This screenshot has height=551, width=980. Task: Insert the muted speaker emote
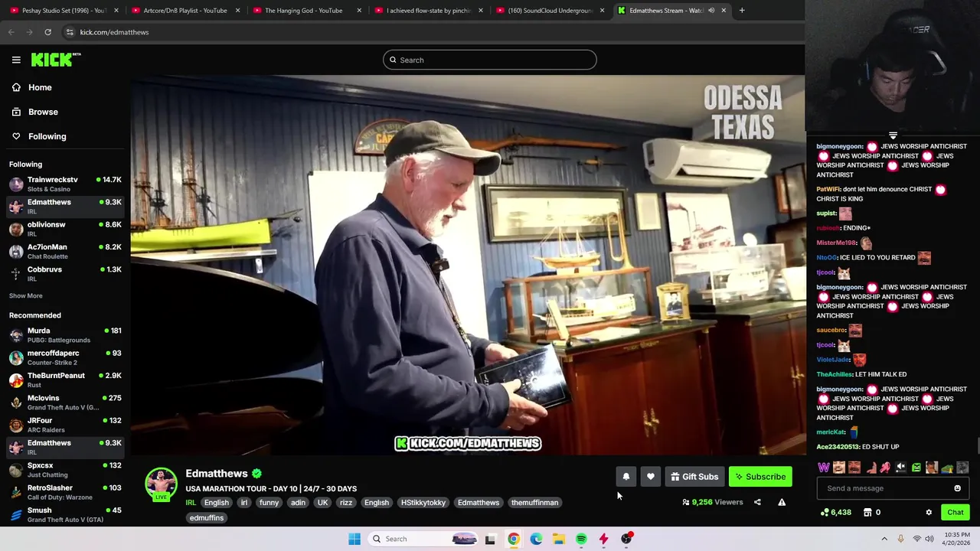coord(901,468)
